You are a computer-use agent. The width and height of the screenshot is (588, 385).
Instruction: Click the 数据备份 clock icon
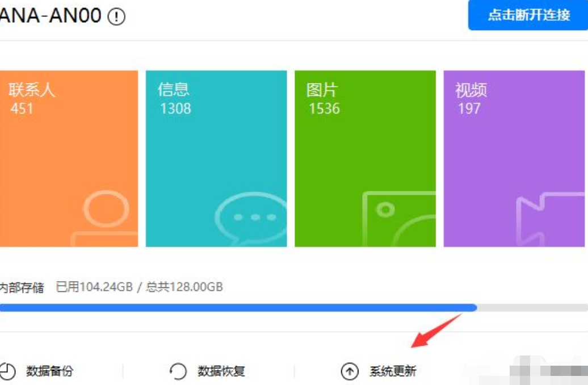coord(7,371)
